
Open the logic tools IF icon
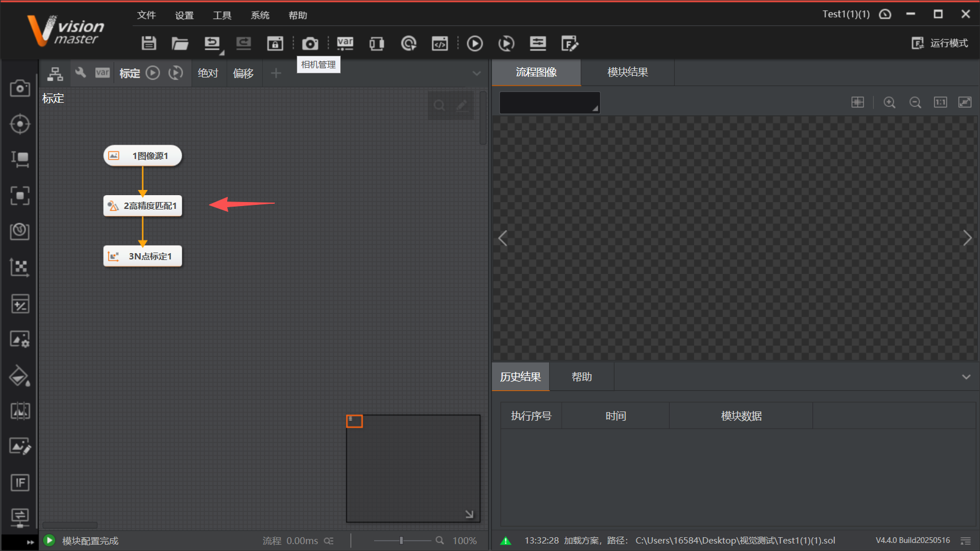[20, 483]
